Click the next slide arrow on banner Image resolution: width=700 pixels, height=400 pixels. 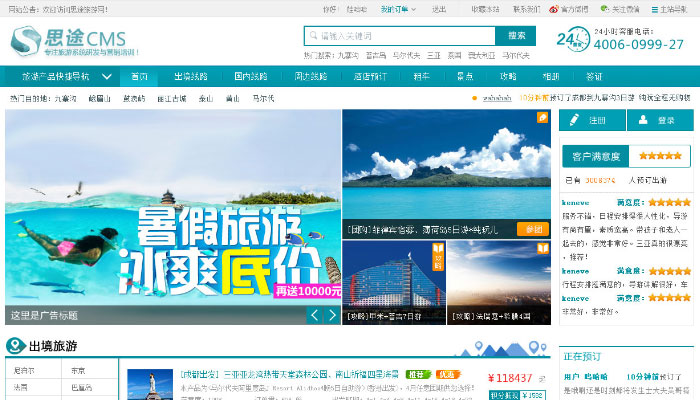pyautogui.click(x=332, y=315)
